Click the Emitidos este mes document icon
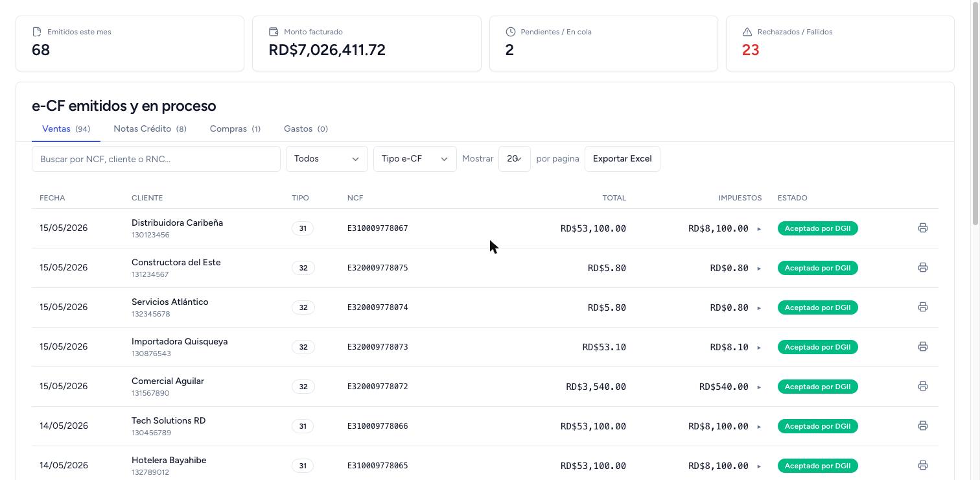Screen dimensions: 980x480 pyautogui.click(x=37, y=32)
